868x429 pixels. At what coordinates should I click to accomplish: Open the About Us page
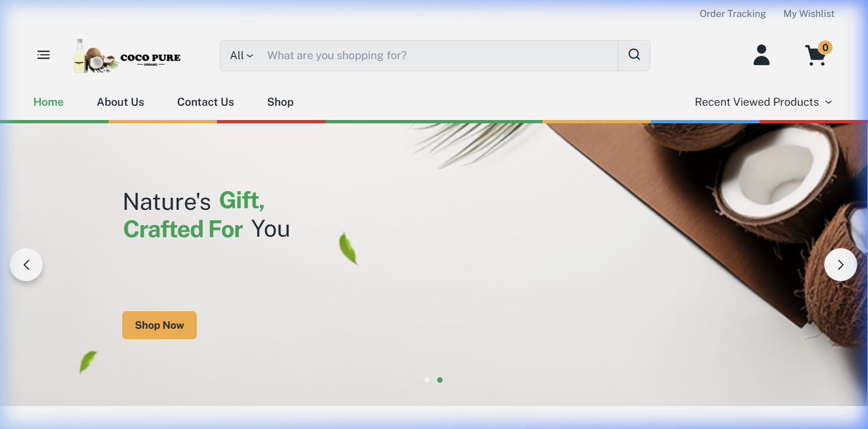[x=121, y=102]
